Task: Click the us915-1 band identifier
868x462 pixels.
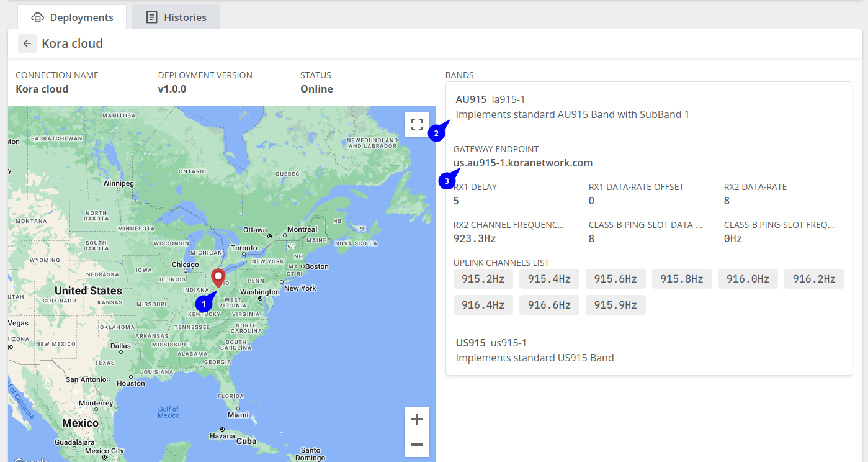Action: click(x=509, y=343)
